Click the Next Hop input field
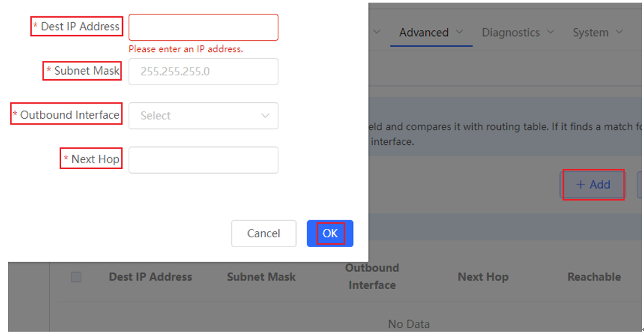 pos(204,160)
